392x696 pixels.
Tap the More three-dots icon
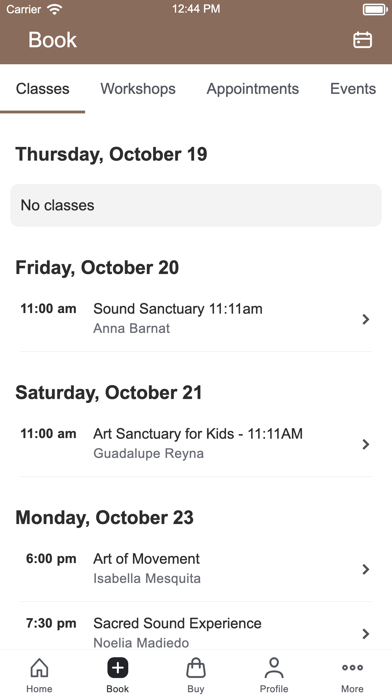point(352,667)
